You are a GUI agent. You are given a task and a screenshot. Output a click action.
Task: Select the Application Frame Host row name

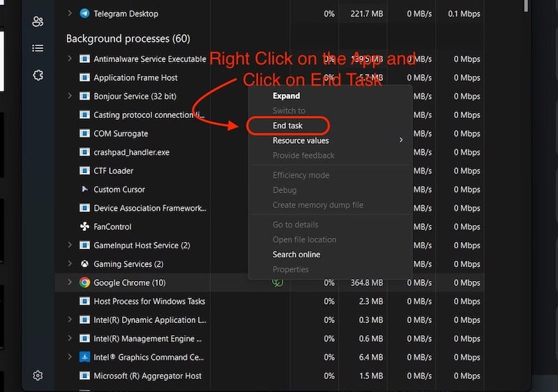pos(135,77)
